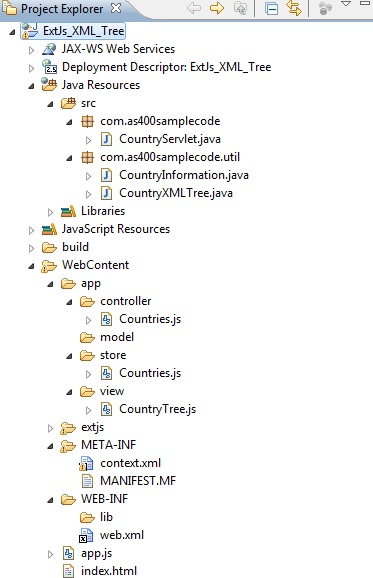Expand JavaScript Resources node
The width and height of the screenshot is (373, 578).
click(32, 230)
